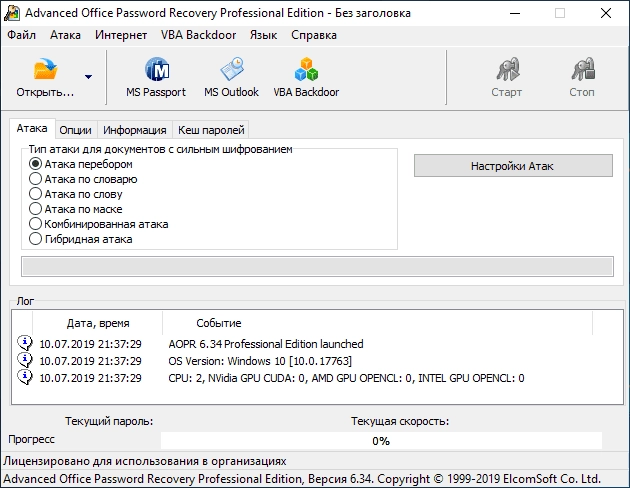Click info icon of OS Version log row
The height and width of the screenshot is (488, 630).
25,360
